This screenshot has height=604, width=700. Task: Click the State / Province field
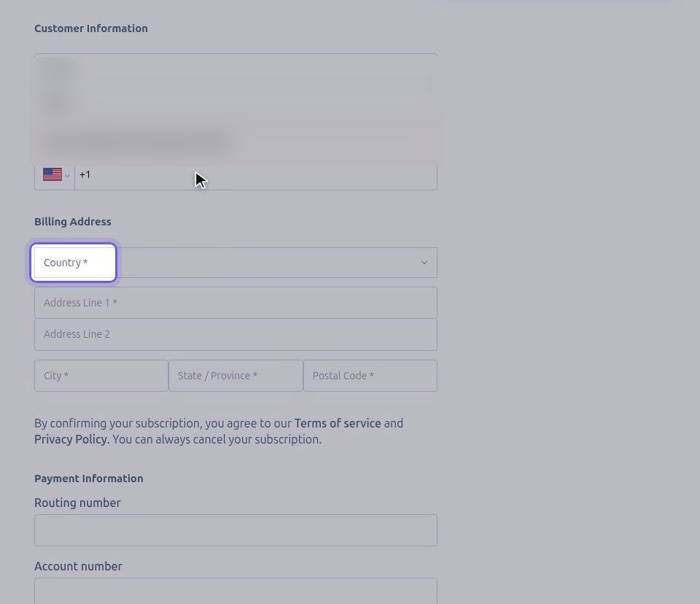pos(236,376)
